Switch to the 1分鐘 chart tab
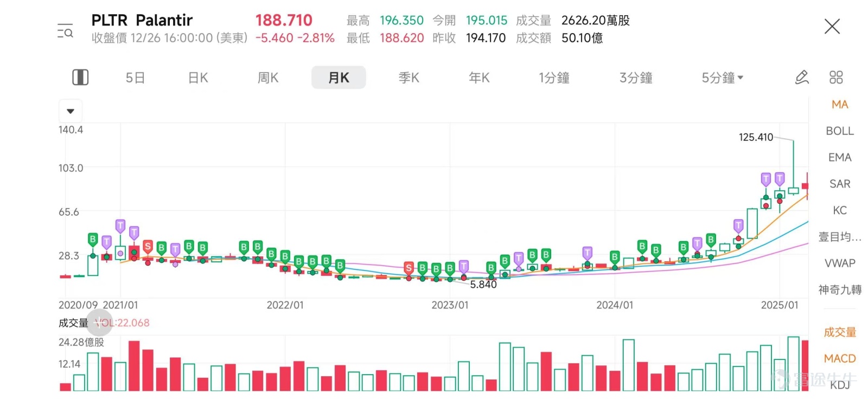Viewport: 868px width, 399px height. click(x=554, y=78)
